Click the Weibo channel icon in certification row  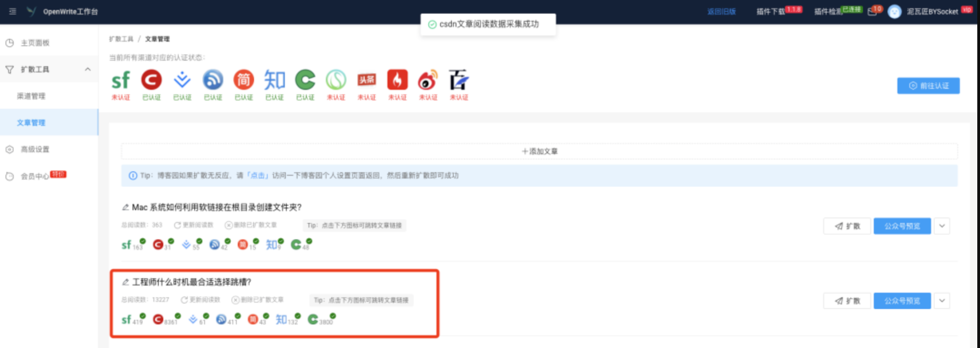click(x=428, y=81)
